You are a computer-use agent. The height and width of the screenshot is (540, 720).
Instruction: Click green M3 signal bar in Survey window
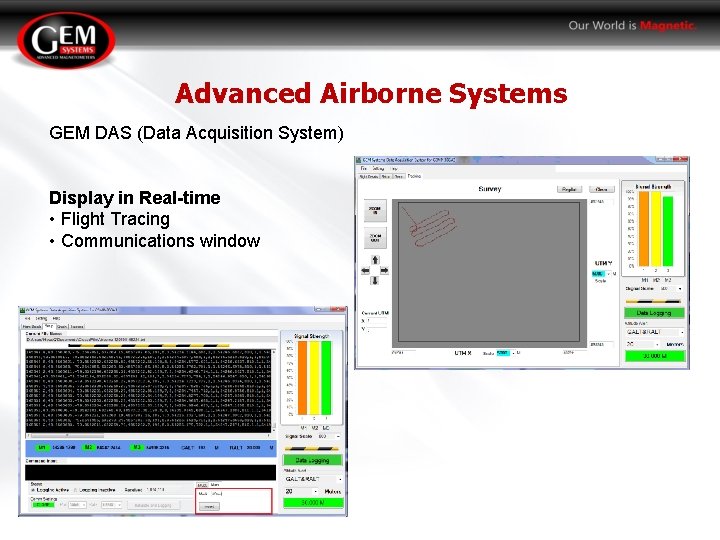click(668, 231)
